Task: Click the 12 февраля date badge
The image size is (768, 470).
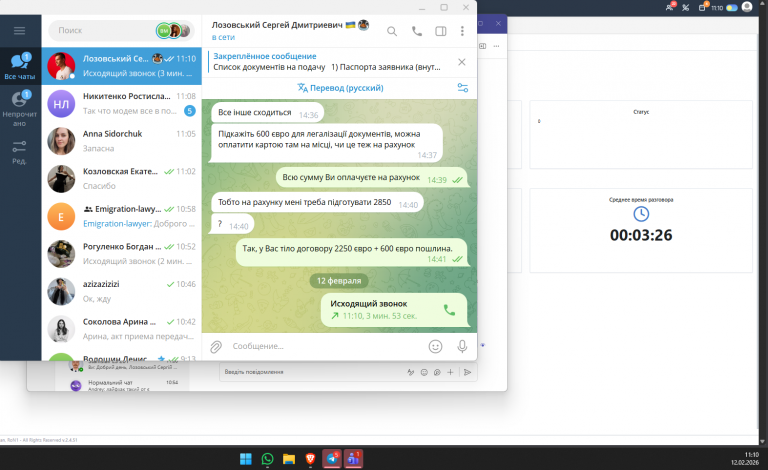Action: 339,281
